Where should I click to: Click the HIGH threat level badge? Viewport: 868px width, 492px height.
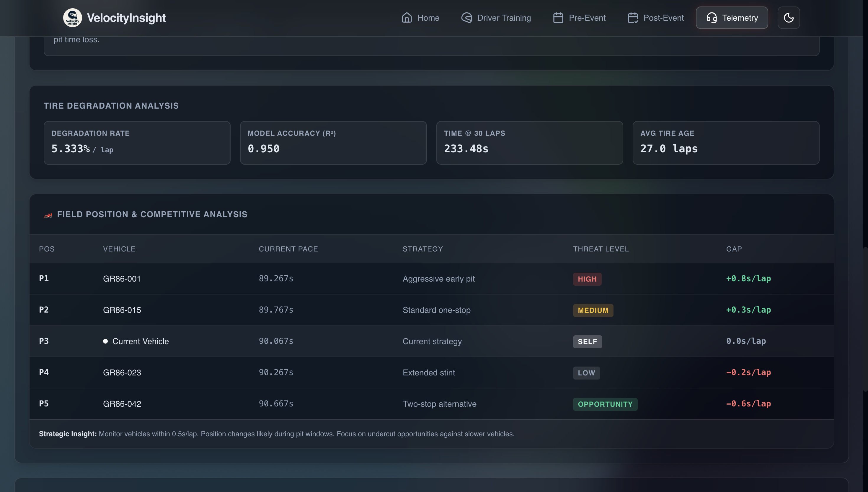[587, 279]
